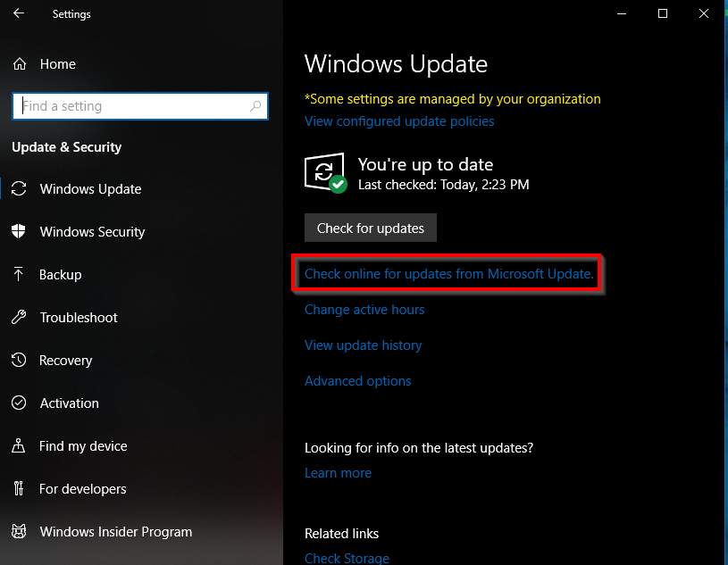
Task: Focus the Find a setting search box
Action: (140, 106)
